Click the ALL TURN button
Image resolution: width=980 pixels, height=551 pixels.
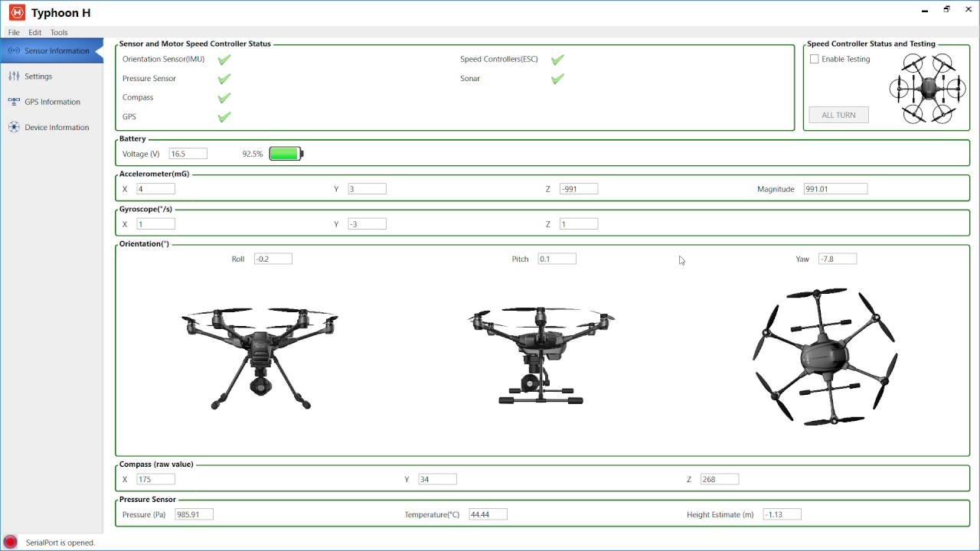(x=838, y=115)
